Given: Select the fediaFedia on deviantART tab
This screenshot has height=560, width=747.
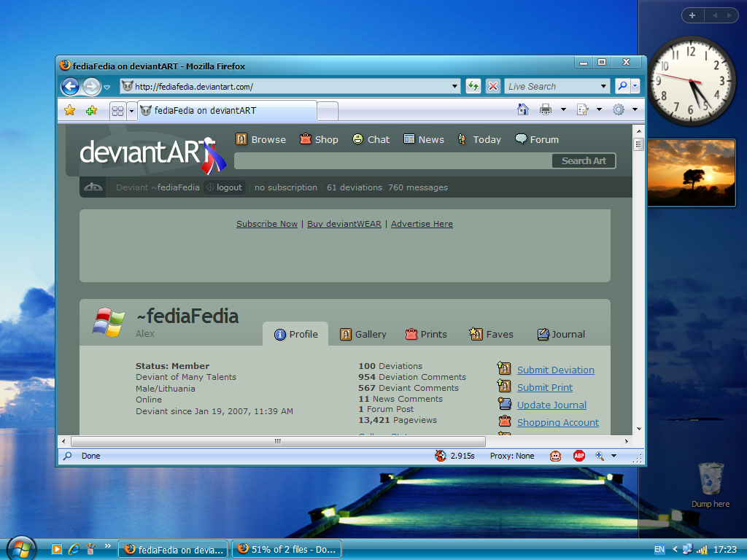Looking at the screenshot, I should (x=228, y=111).
